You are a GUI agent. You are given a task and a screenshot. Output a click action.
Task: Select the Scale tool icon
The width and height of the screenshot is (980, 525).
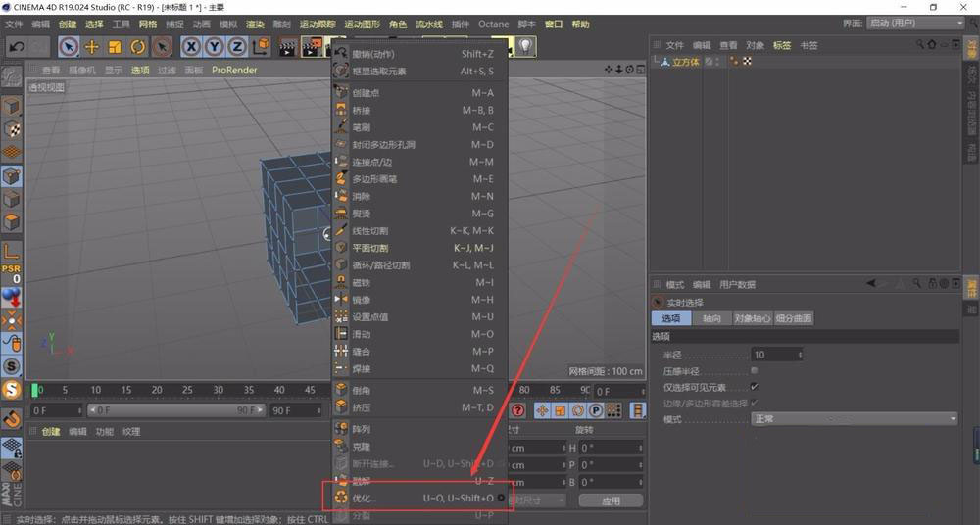(115, 46)
